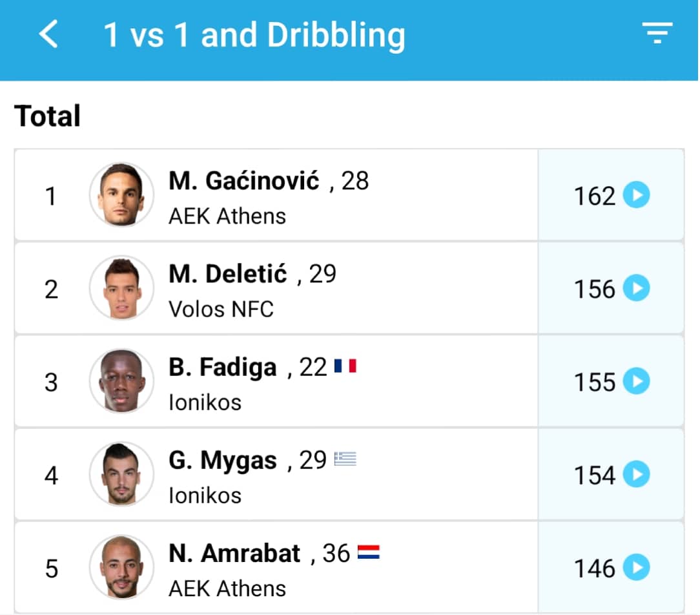Image resolution: width=700 pixels, height=615 pixels.
Task: Click the French flag beside Fadiga
Action: [x=345, y=367]
